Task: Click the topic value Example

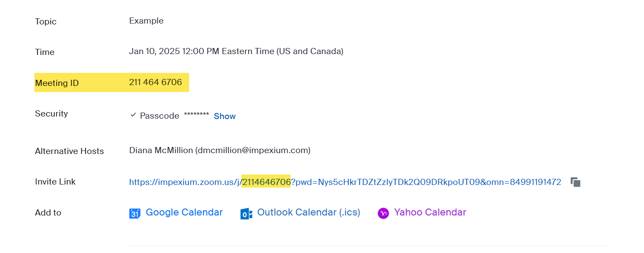Action: [x=146, y=21]
